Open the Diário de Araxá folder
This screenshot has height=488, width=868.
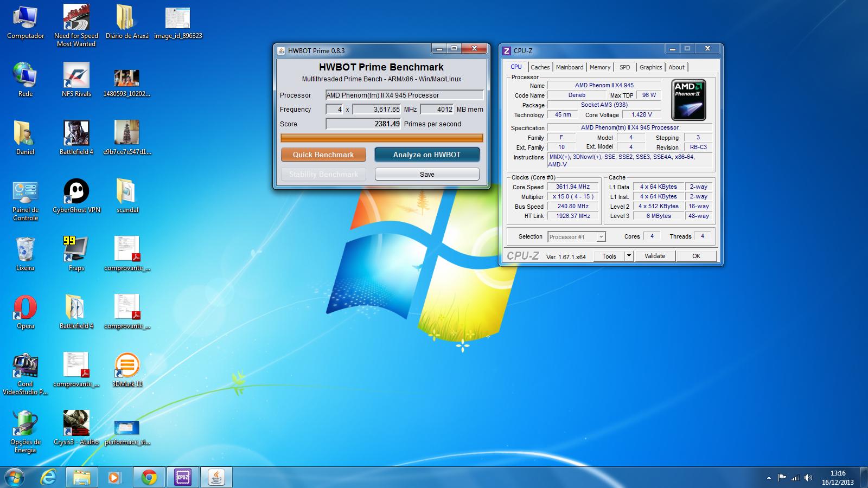coord(127,22)
